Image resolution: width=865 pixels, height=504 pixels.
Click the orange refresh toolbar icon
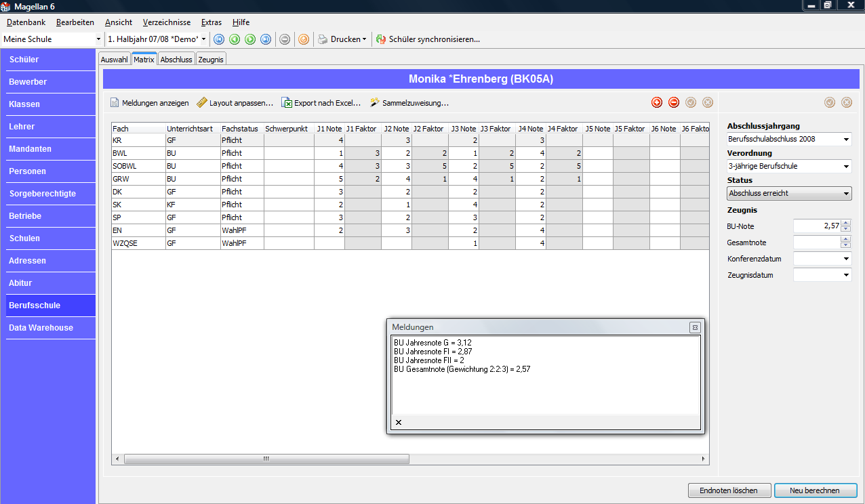pyautogui.click(x=304, y=39)
